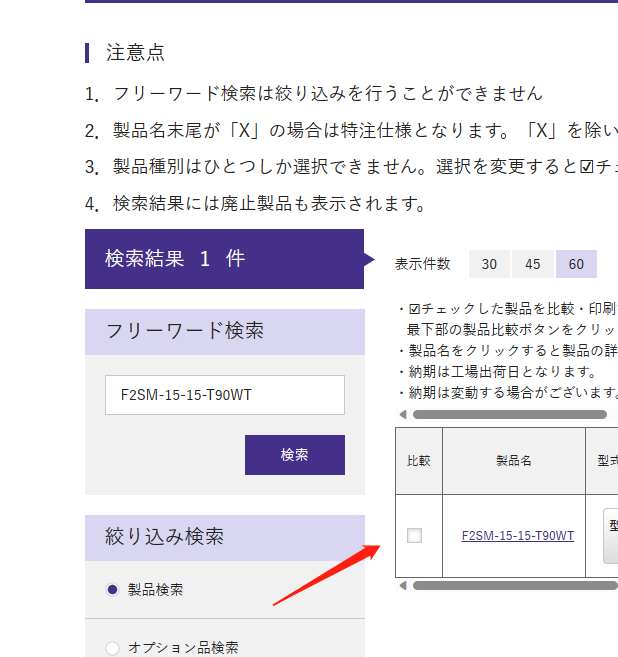
Task: Switch 表示件数 to 60
Action: click(576, 264)
